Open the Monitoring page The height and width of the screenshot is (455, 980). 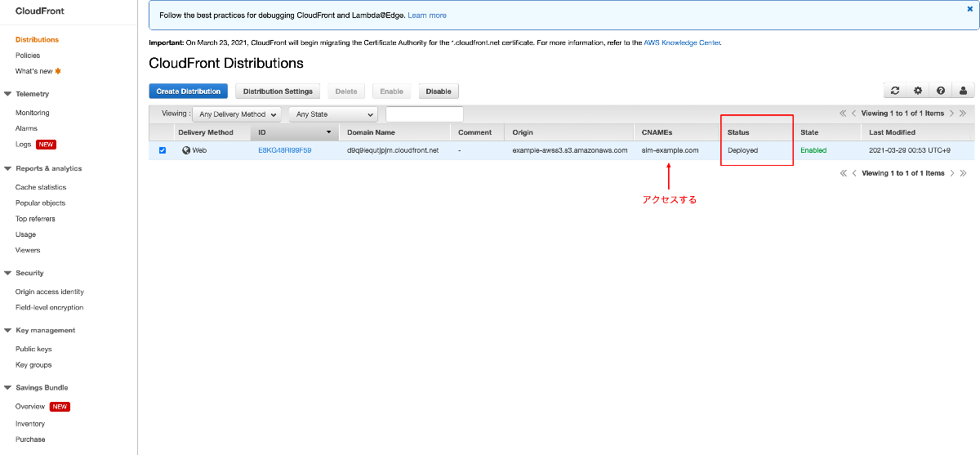coord(33,113)
